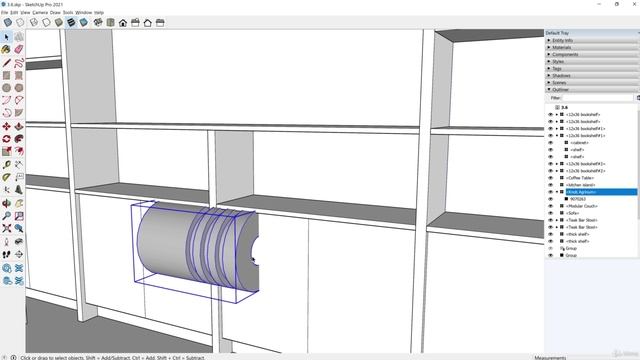This screenshot has height=360, width=640.
Task: Expand the Materials panel
Action: (592, 47)
